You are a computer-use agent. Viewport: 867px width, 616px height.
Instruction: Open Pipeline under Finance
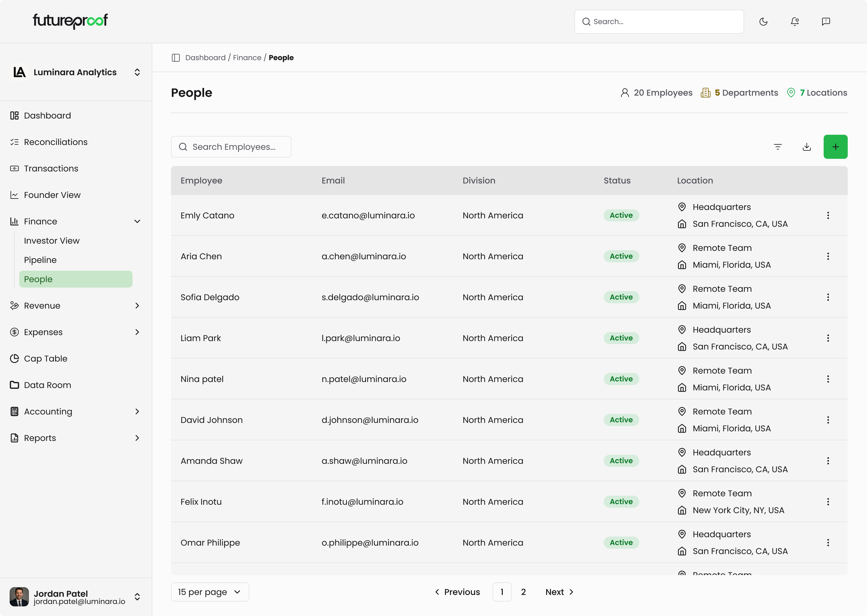coord(40,260)
